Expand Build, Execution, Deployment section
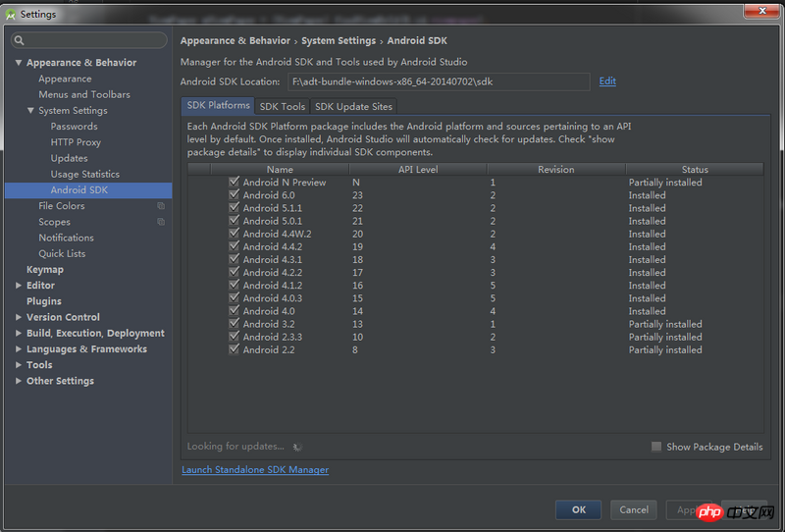The height and width of the screenshot is (532, 785). [19, 333]
